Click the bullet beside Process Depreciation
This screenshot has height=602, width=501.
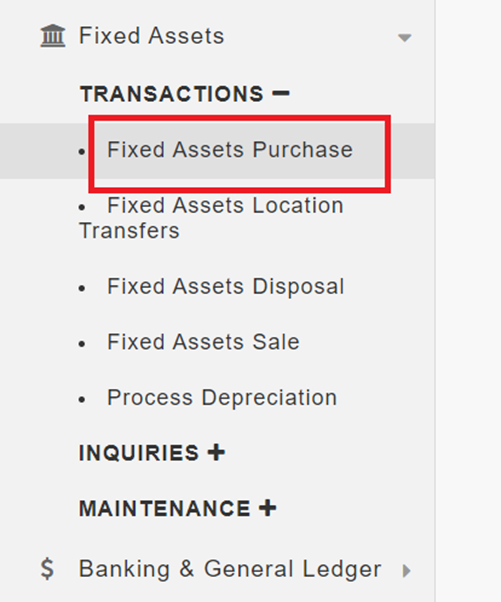point(82,400)
